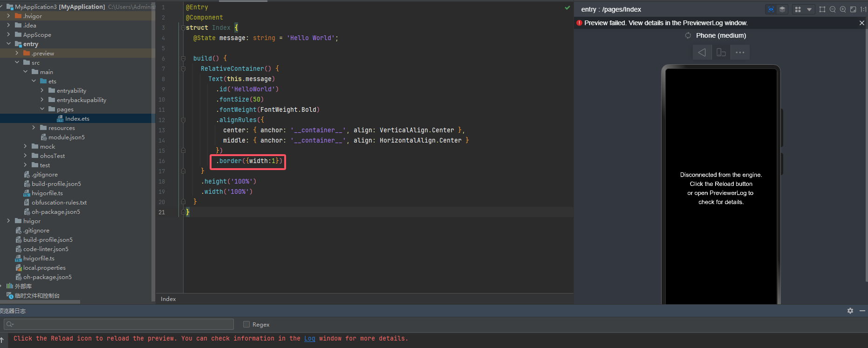Expand the .idea folder

tap(8, 25)
